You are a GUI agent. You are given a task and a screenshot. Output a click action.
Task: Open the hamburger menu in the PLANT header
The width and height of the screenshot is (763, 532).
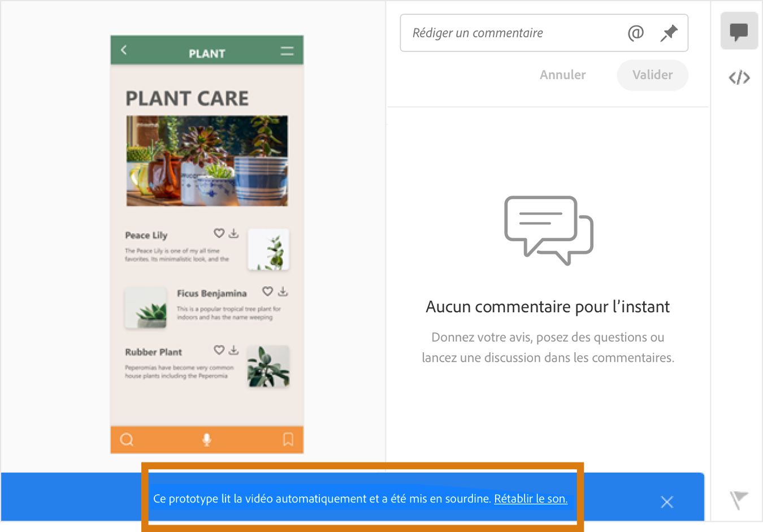[x=287, y=50]
